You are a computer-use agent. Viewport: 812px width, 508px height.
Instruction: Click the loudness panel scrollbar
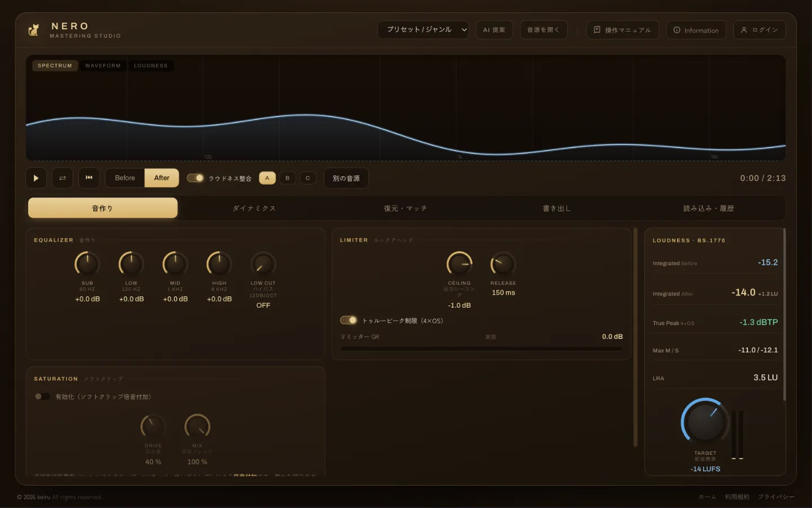coord(784,314)
